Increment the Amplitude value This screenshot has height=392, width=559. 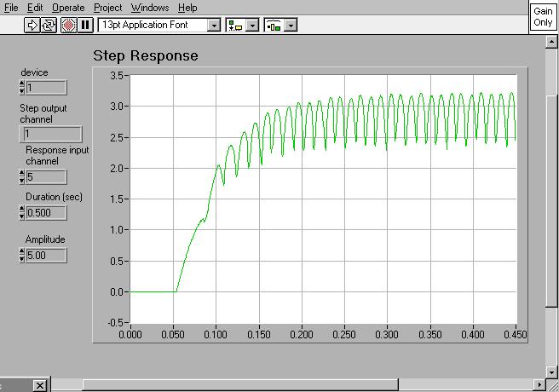(22, 252)
